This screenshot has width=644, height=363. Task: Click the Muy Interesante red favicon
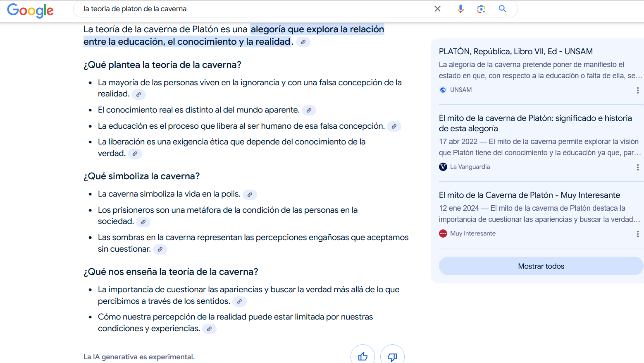443,233
